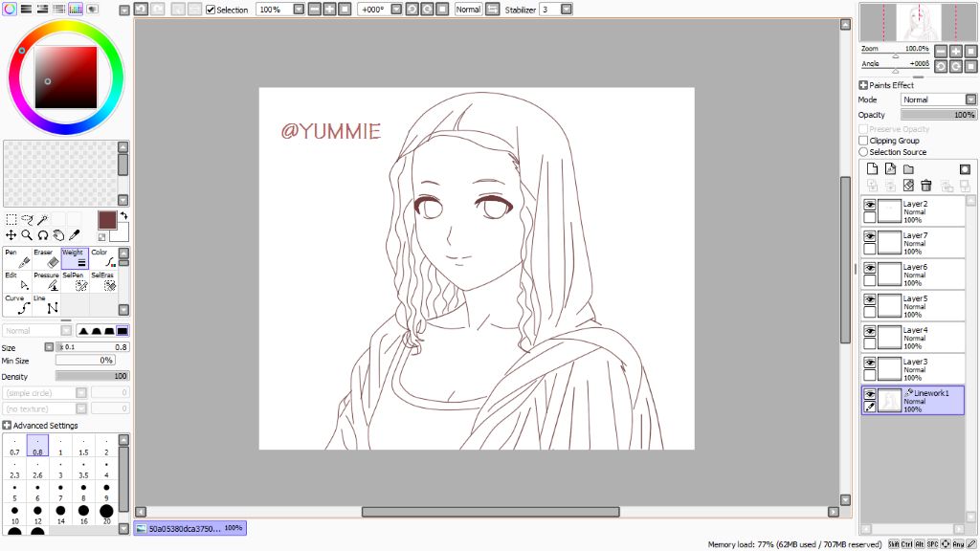Choose the Eraser linework tool

click(x=46, y=258)
